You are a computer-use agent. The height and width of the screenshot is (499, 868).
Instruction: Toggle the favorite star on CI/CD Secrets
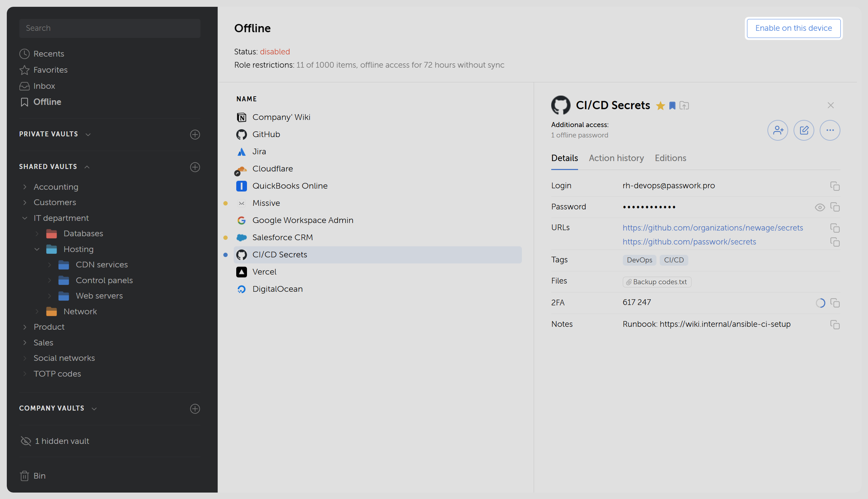660,106
